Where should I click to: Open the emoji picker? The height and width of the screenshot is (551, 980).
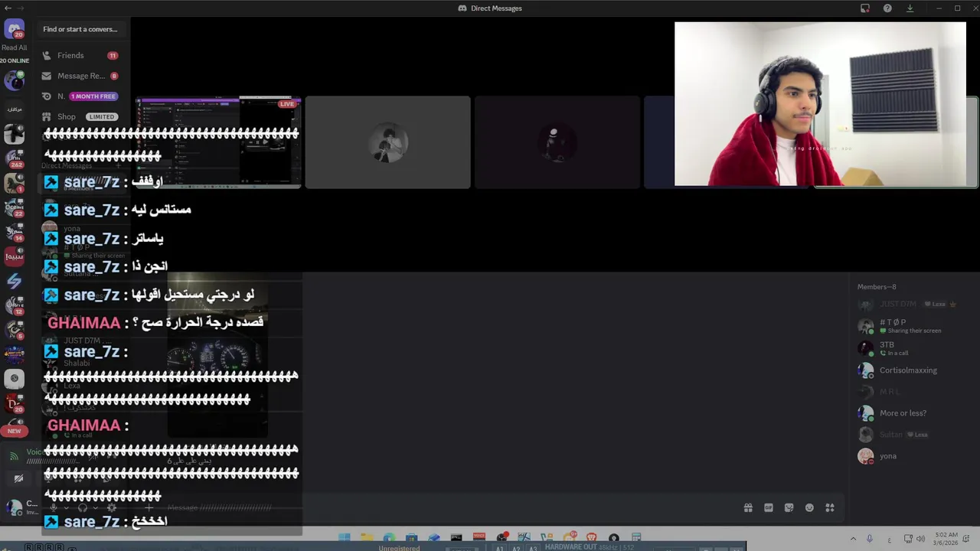pos(809,507)
